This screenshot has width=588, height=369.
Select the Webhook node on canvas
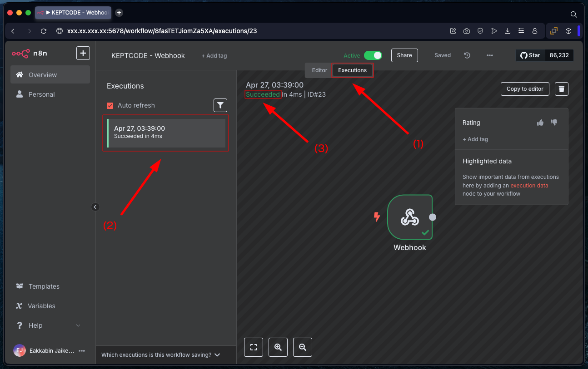click(x=409, y=217)
